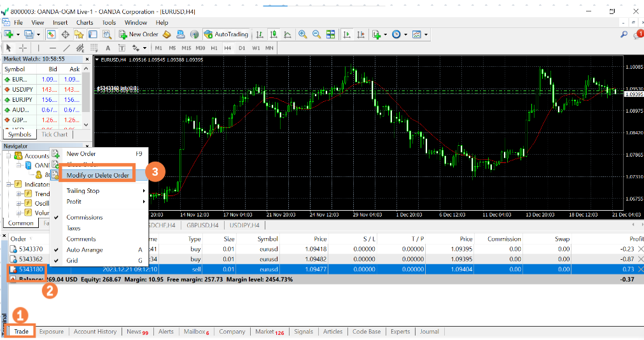This screenshot has width=644, height=340.
Task: Click the New Order toolbar button
Action: pyautogui.click(x=137, y=34)
